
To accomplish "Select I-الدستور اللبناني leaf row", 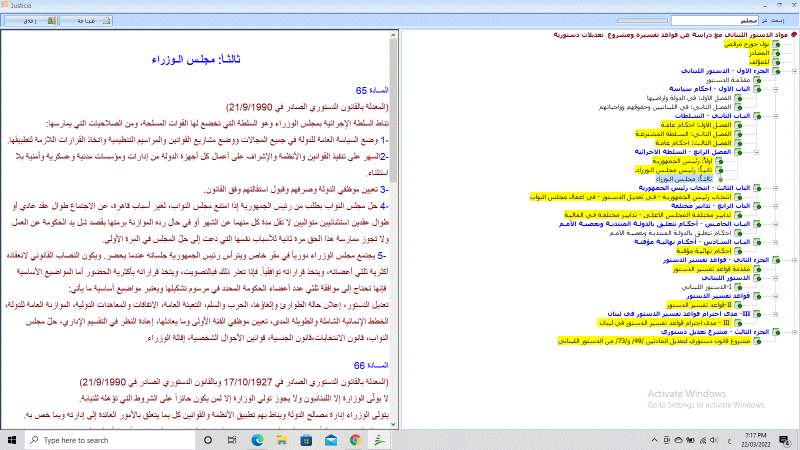I will pos(707,287).
